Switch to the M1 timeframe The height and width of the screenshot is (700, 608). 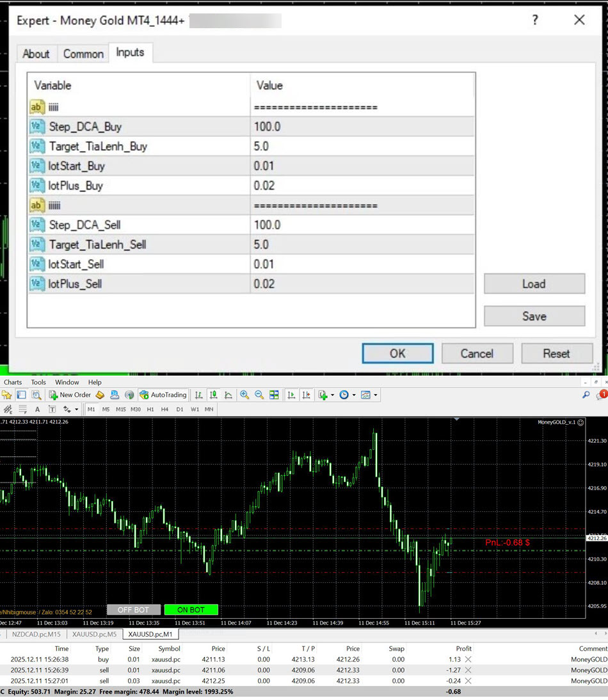tap(91, 409)
